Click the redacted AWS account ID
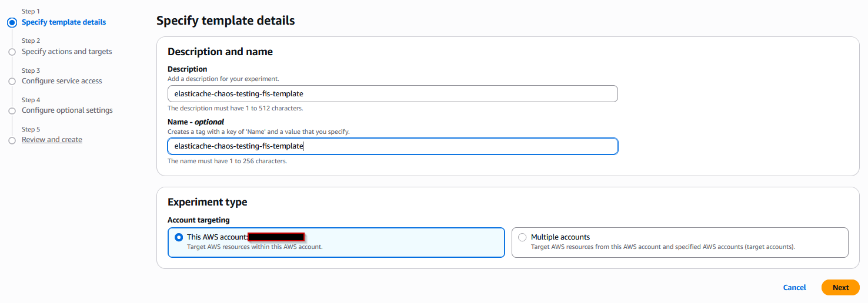Screen dimensions: 868x303 tap(276, 237)
